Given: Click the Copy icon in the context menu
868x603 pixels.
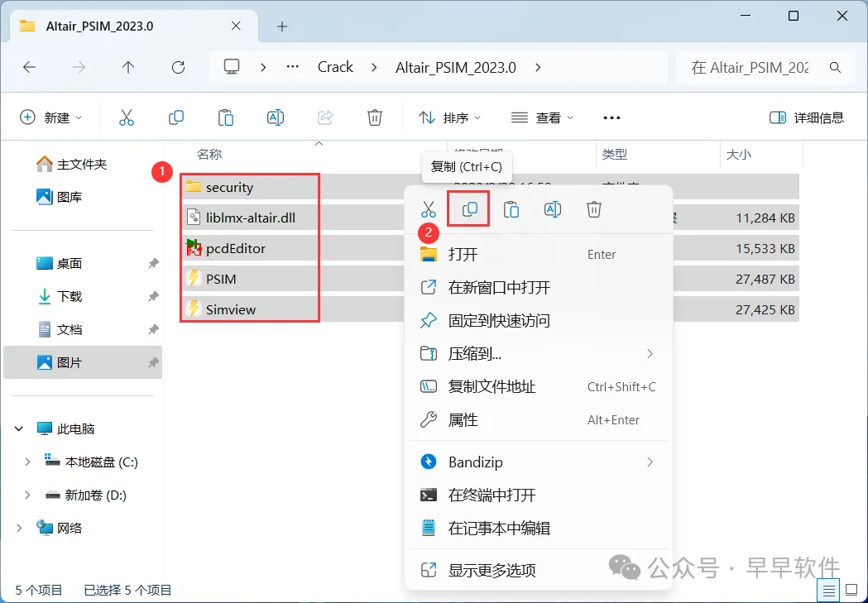Looking at the screenshot, I should click(469, 209).
